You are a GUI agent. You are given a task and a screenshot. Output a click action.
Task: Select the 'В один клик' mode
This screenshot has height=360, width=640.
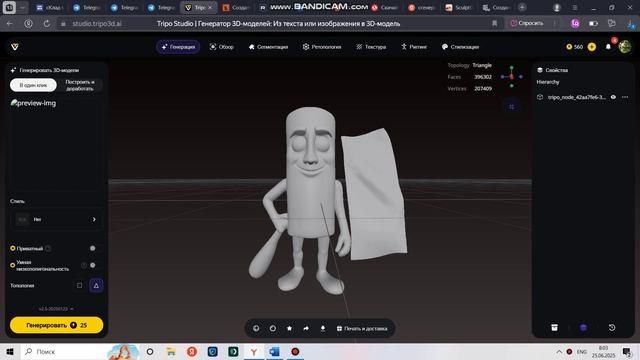pos(33,85)
